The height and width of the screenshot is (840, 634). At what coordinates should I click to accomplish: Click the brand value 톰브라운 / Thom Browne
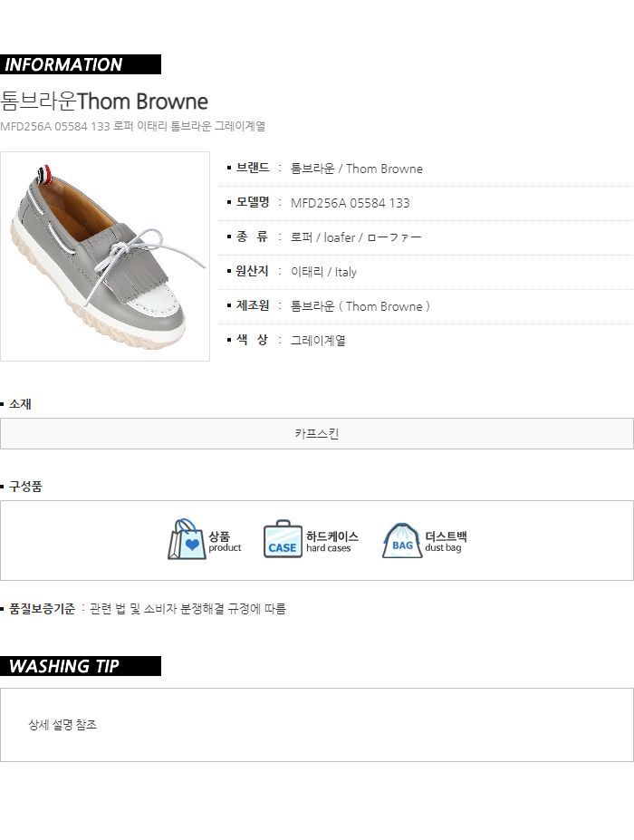356,169
